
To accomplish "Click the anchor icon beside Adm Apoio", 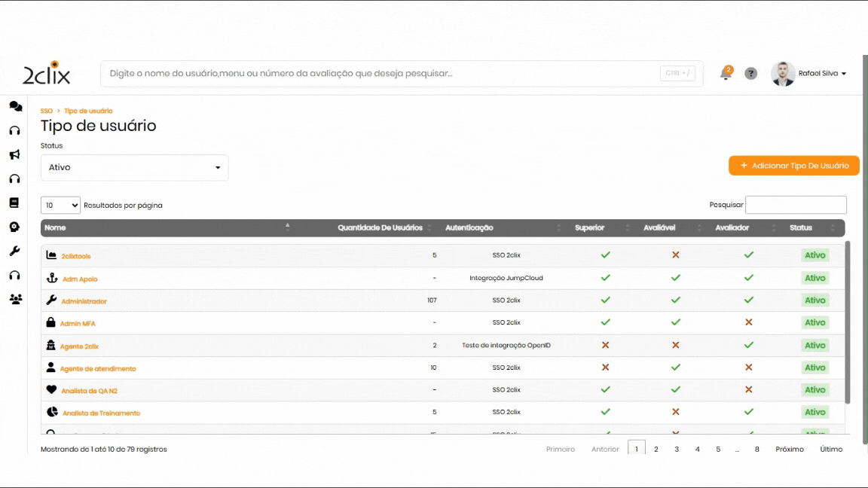I will 52,279.
